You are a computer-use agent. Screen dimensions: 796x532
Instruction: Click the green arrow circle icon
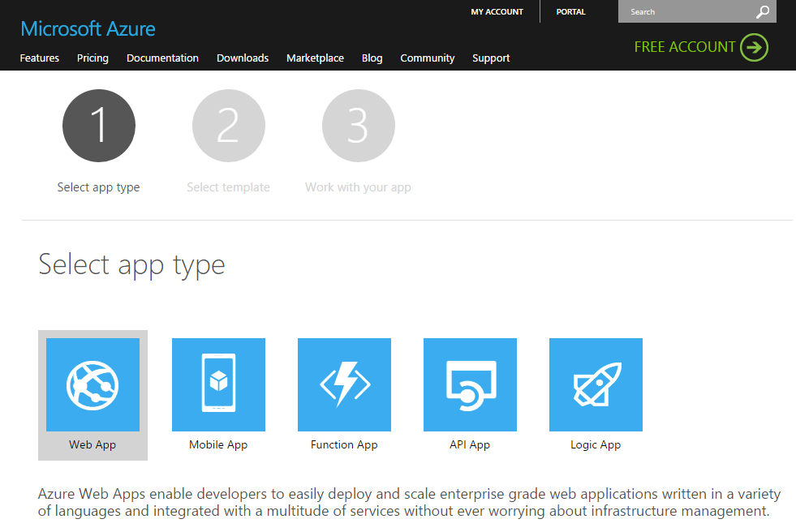[754, 47]
